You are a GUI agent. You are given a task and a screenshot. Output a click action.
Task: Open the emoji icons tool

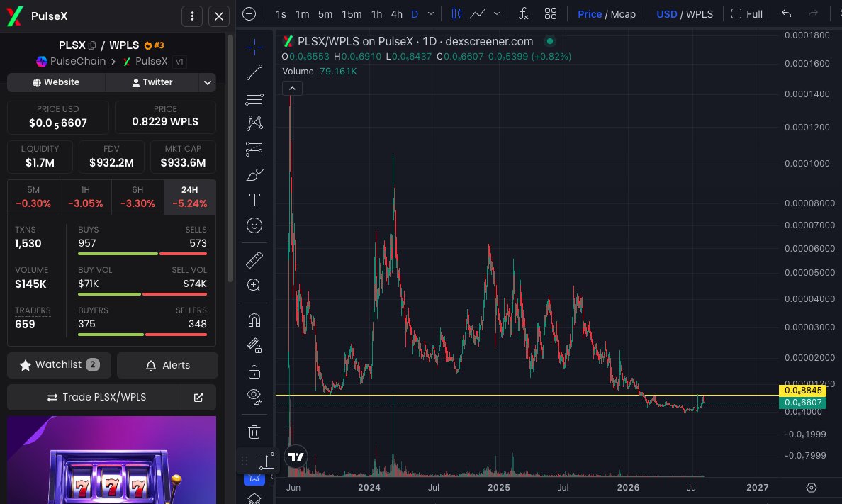click(x=254, y=225)
